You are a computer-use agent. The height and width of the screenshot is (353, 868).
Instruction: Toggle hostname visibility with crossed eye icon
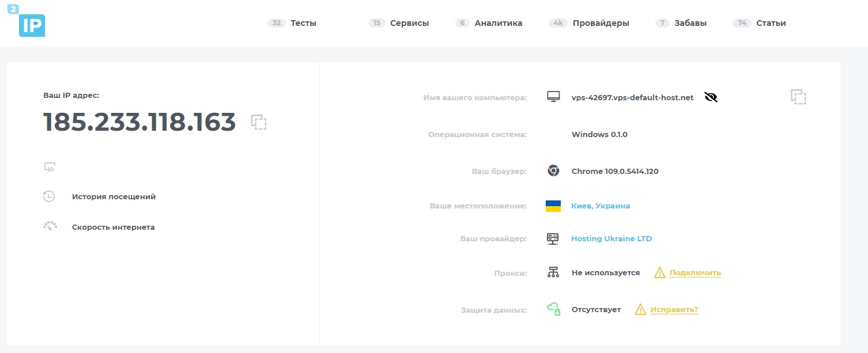pos(711,97)
